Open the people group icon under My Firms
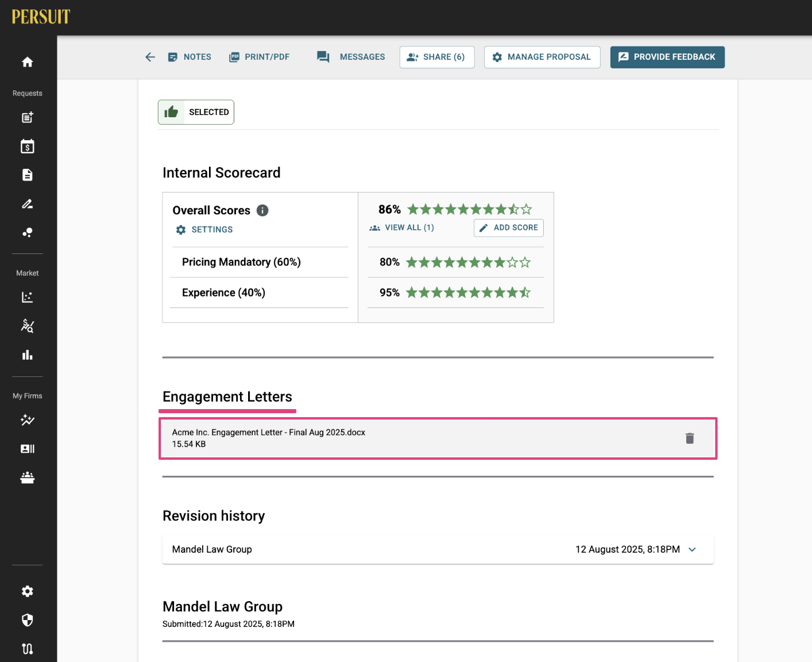Viewport: 812px width, 662px height. [x=27, y=478]
